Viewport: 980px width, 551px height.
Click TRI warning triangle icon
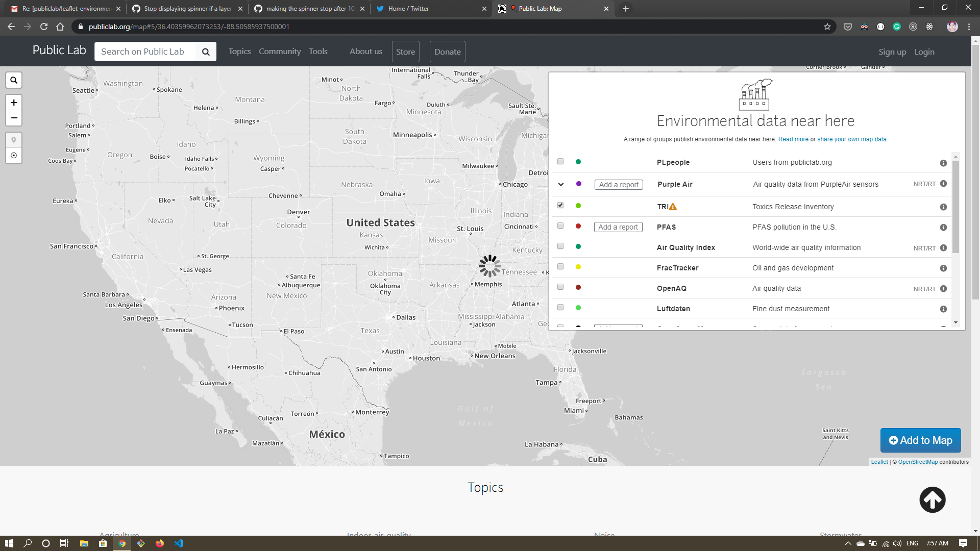(673, 207)
